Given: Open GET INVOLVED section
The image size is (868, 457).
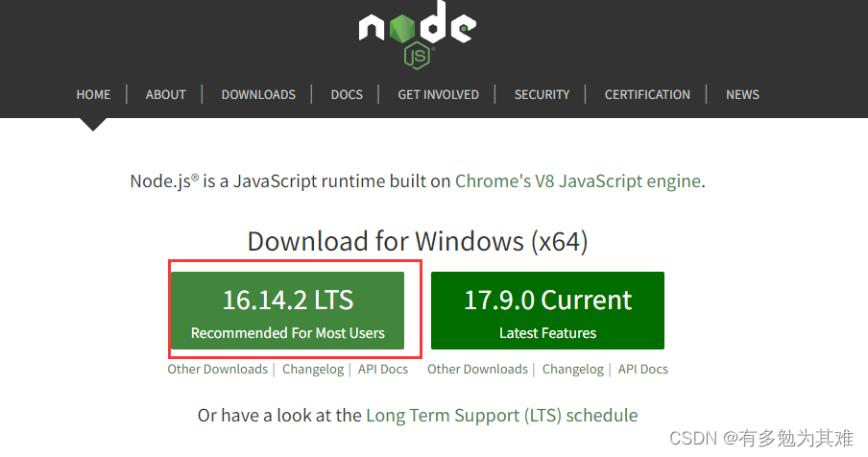Looking at the screenshot, I should coord(439,95).
